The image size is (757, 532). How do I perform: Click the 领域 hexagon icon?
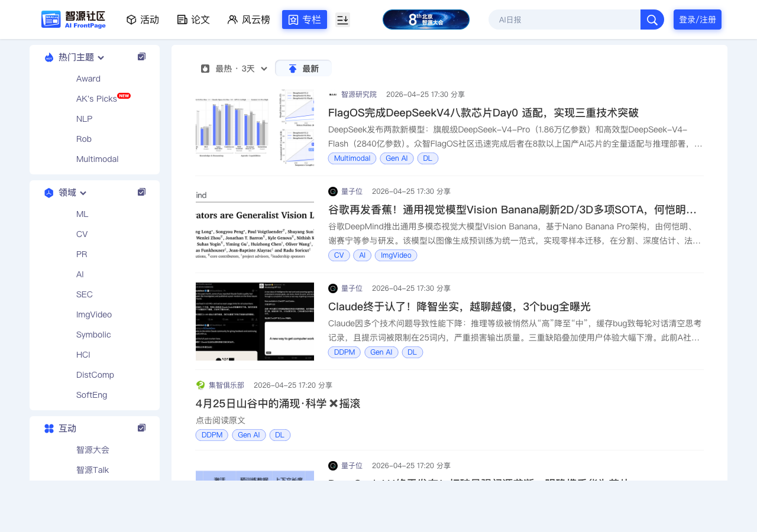pyautogui.click(x=49, y=193)
